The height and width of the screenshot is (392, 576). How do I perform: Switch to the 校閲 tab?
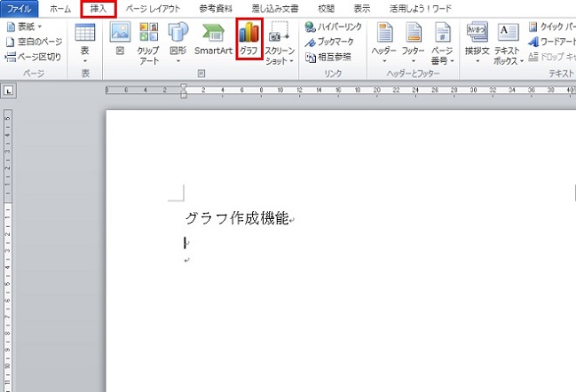[x=326, y=9]
